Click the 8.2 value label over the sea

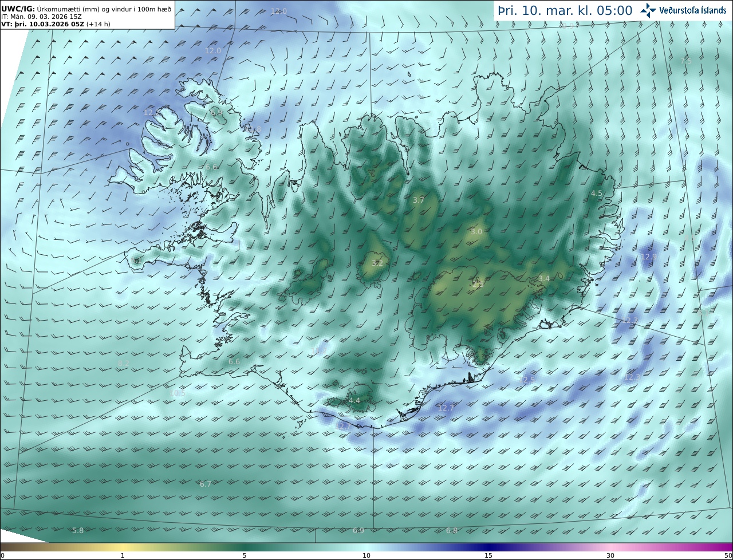[x=123, y=363]
